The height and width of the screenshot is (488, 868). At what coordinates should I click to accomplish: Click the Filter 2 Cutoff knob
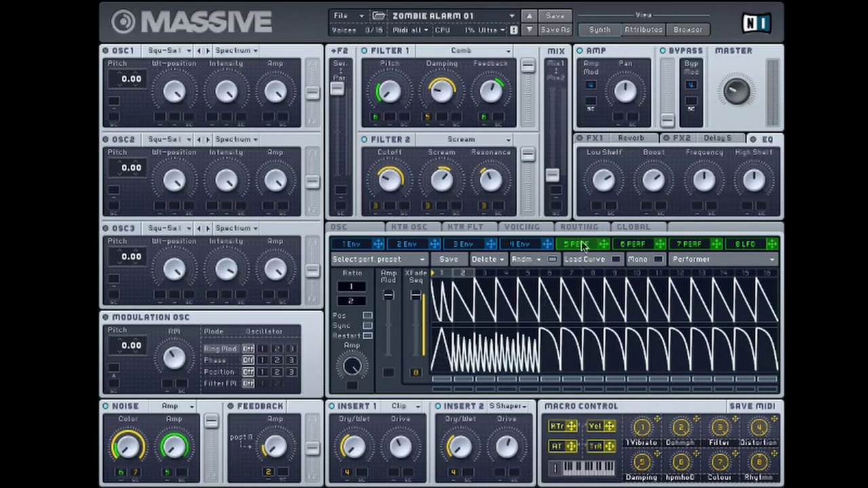click(x=390, y=180)
